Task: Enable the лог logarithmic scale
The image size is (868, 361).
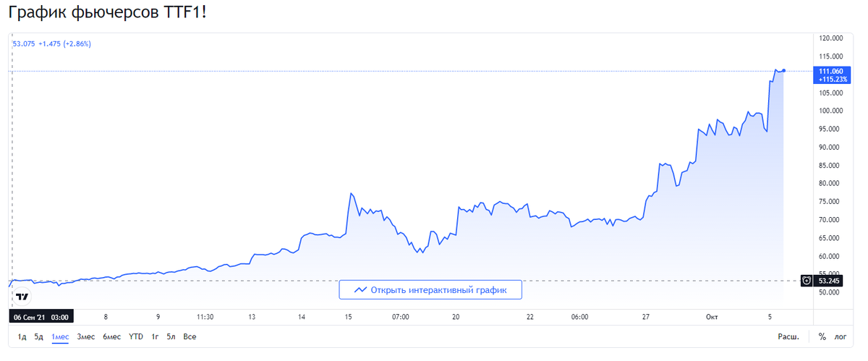Action: point(841,337)
